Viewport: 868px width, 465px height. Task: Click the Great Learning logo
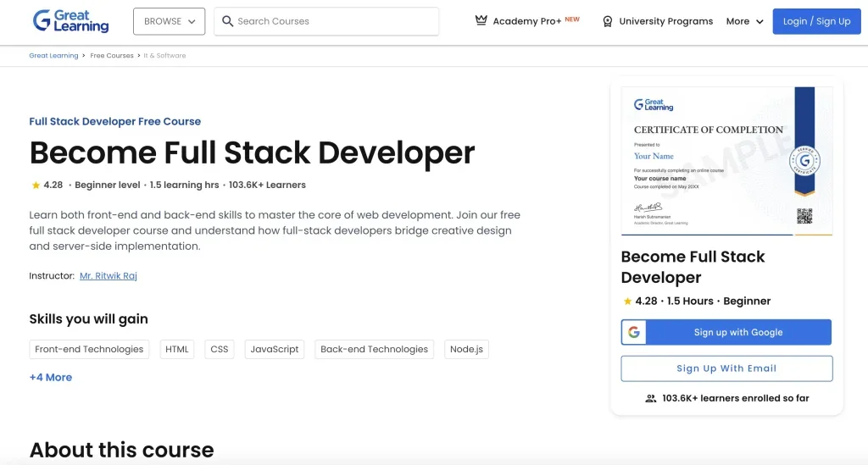70,21
